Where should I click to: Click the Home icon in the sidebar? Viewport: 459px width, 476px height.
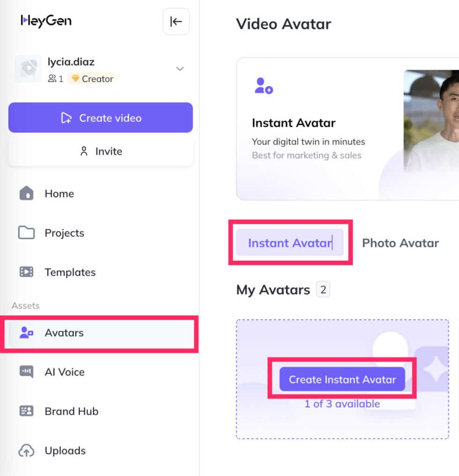27,193
